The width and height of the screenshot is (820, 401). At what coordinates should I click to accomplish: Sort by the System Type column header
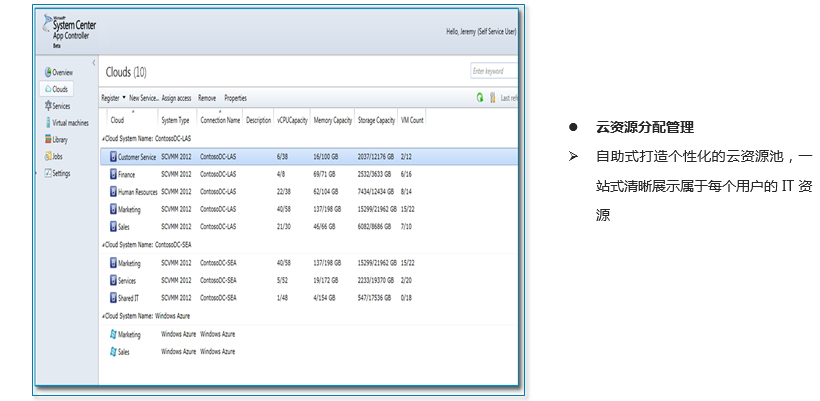(x=177, y=120)
